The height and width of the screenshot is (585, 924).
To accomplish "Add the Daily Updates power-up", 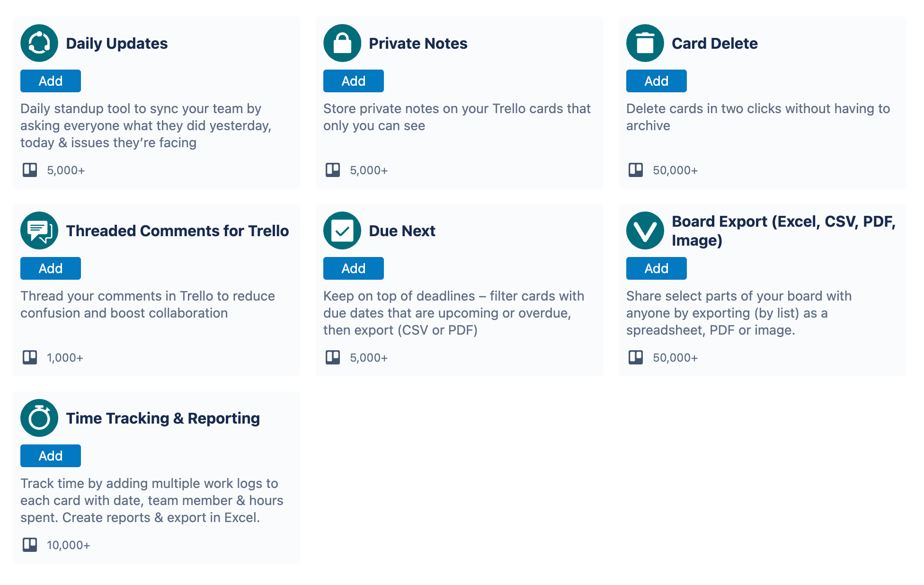I will (50, 81).
